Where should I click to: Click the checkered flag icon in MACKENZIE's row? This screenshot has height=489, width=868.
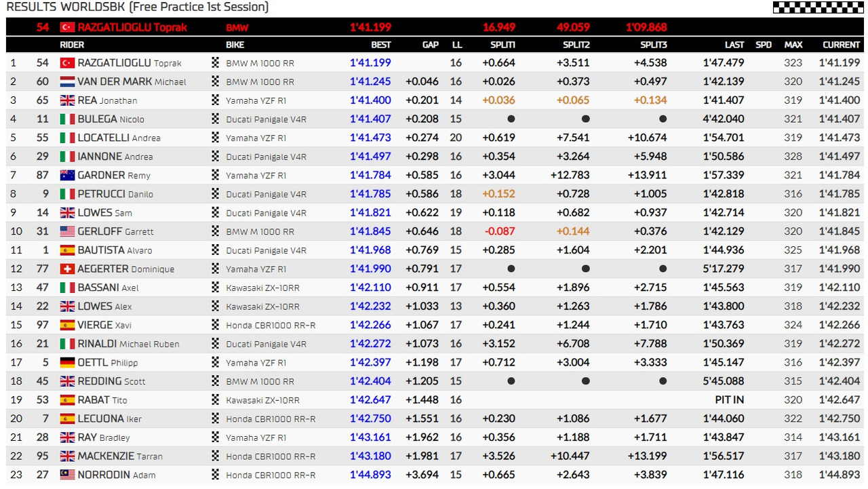(x=216, y=456)
